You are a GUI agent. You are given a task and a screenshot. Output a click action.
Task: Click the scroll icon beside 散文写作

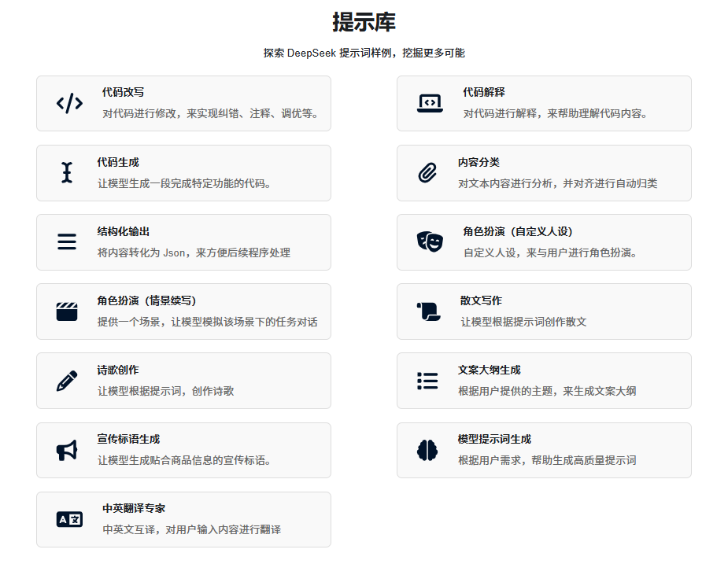(427, 311)
